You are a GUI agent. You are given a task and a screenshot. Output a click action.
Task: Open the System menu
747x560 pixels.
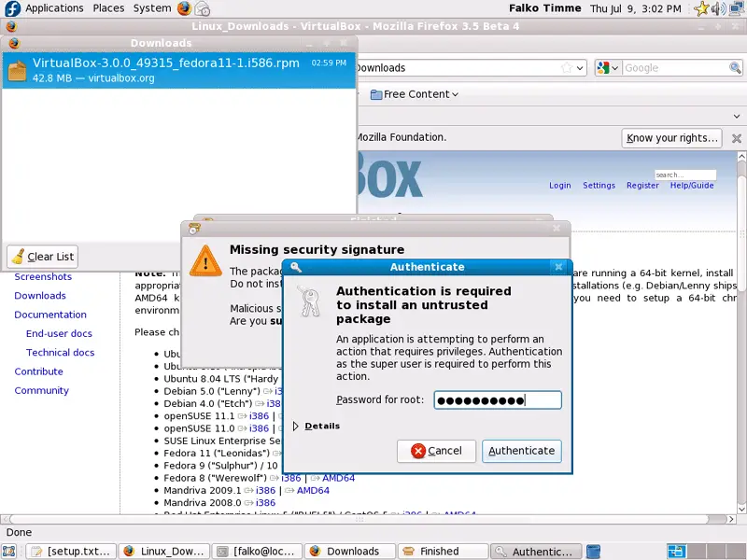click(x=152, y=8)
